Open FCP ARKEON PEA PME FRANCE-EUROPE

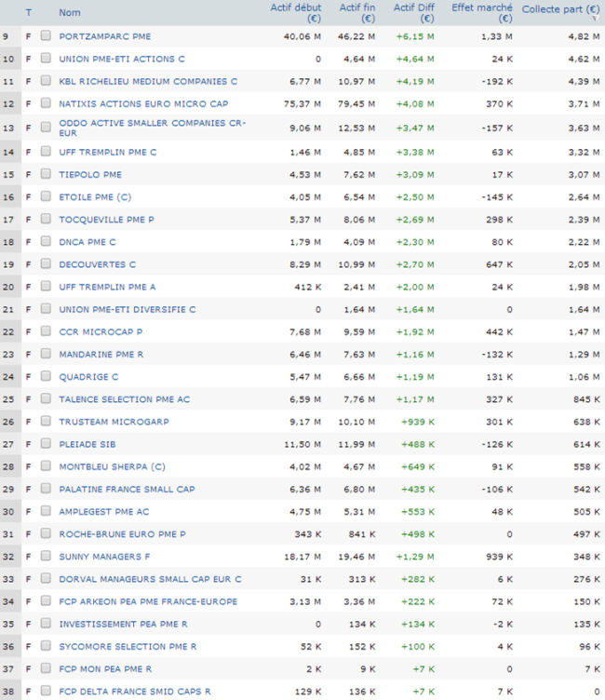click(x=148, y=601)
